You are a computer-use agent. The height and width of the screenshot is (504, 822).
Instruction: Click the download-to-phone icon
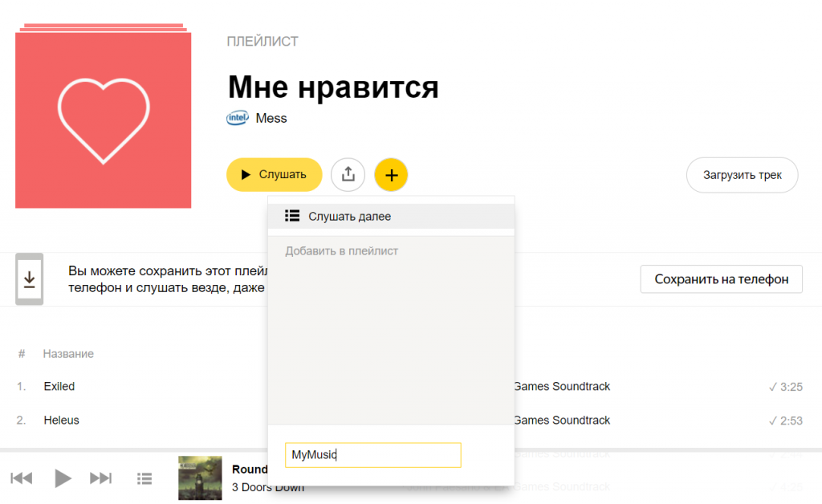[30, 279]
